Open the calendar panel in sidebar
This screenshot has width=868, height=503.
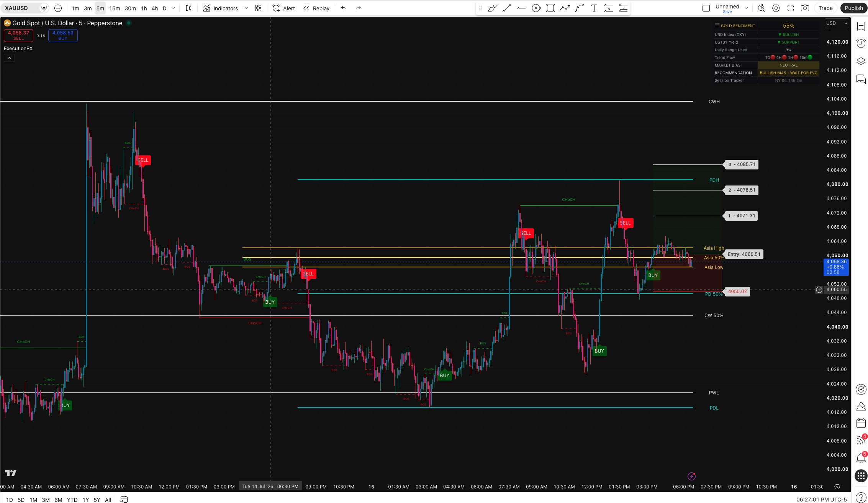coord(861,423)
